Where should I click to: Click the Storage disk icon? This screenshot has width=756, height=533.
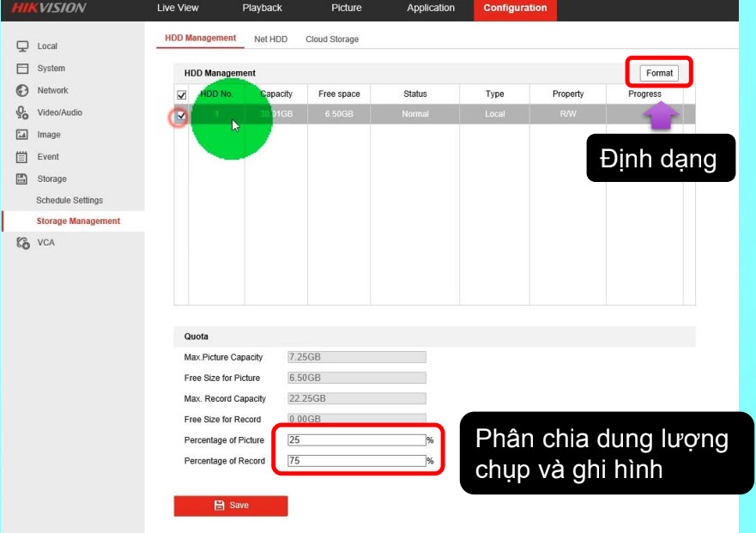click(23, 179)
